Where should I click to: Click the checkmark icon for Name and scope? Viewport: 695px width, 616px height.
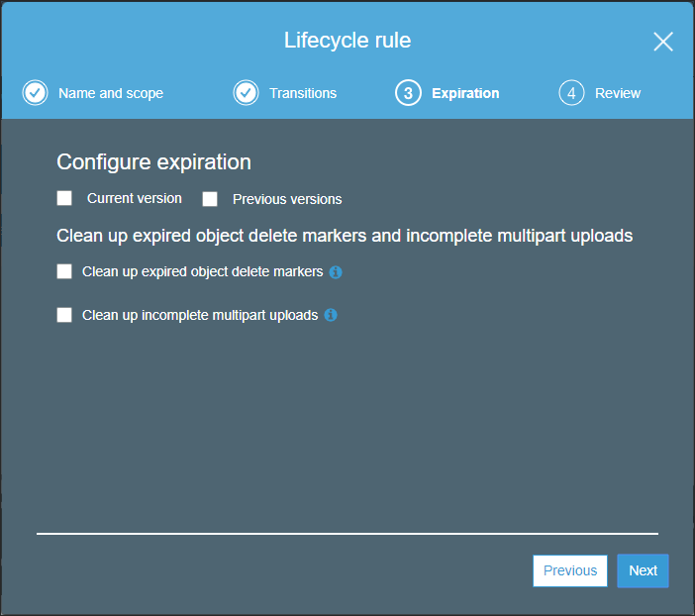35,93
